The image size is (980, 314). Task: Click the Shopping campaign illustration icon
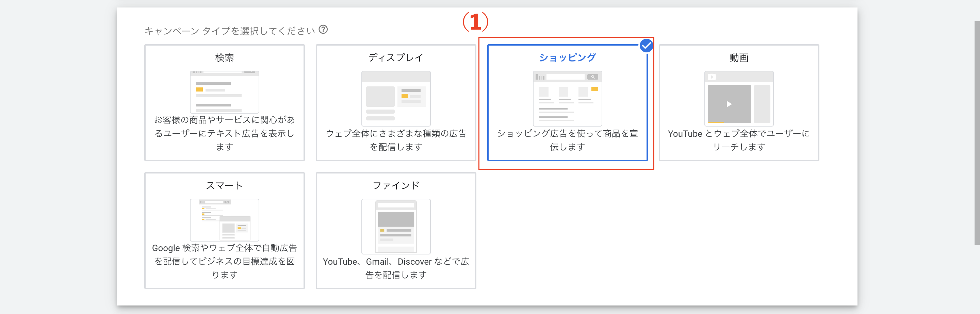[567, 98]
